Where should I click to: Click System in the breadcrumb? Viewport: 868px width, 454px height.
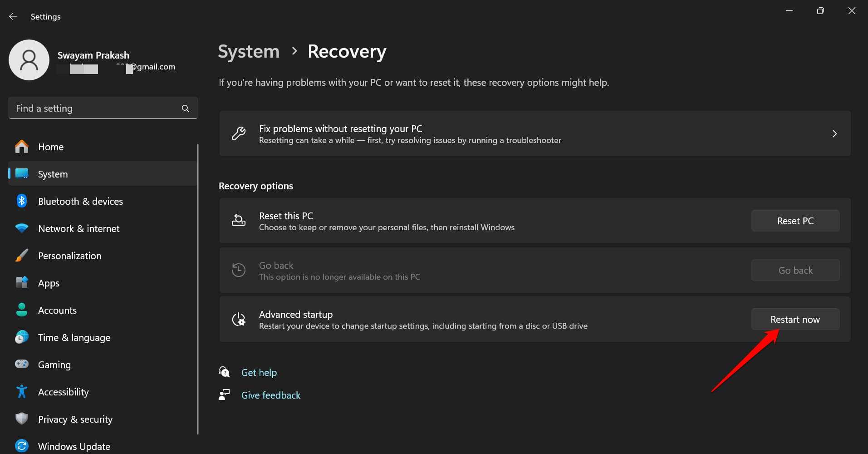click(249, 51)
